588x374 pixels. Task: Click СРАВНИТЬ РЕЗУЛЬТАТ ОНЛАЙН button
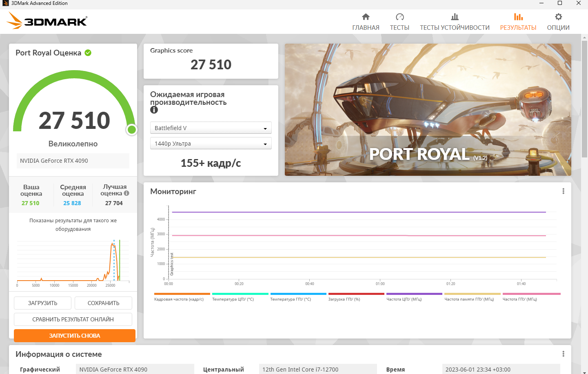tap(73, 319)
